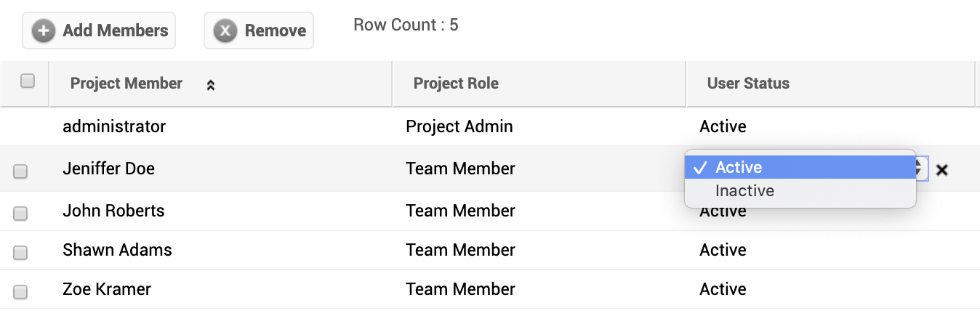Choose Inactive from the status dropdown
980x324 pixels.
click(744, 191)
